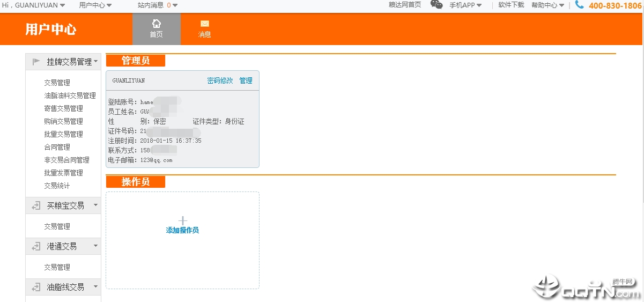
Task: Click the home house icon
Action: click(156, 24)
